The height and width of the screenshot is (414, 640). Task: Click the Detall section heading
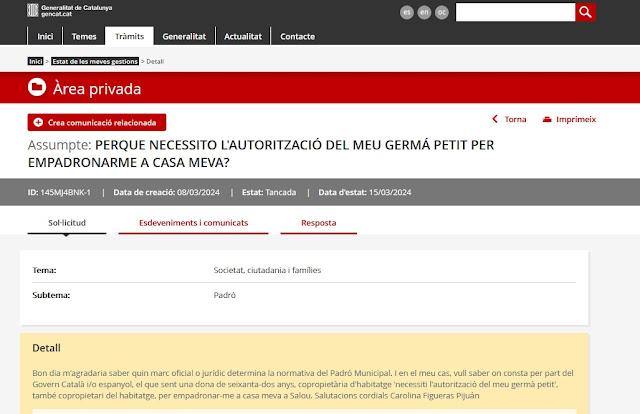point(47,348)
